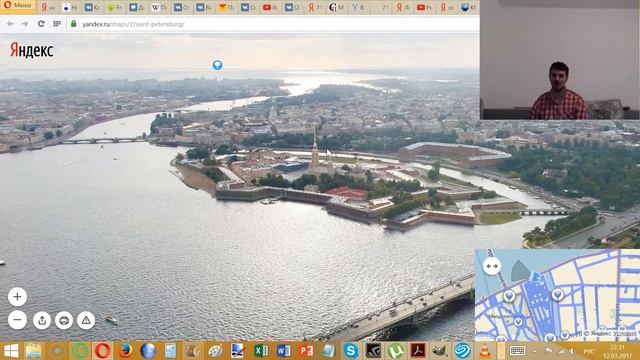Expand the minimap with double-arrow button

[492, 266]
